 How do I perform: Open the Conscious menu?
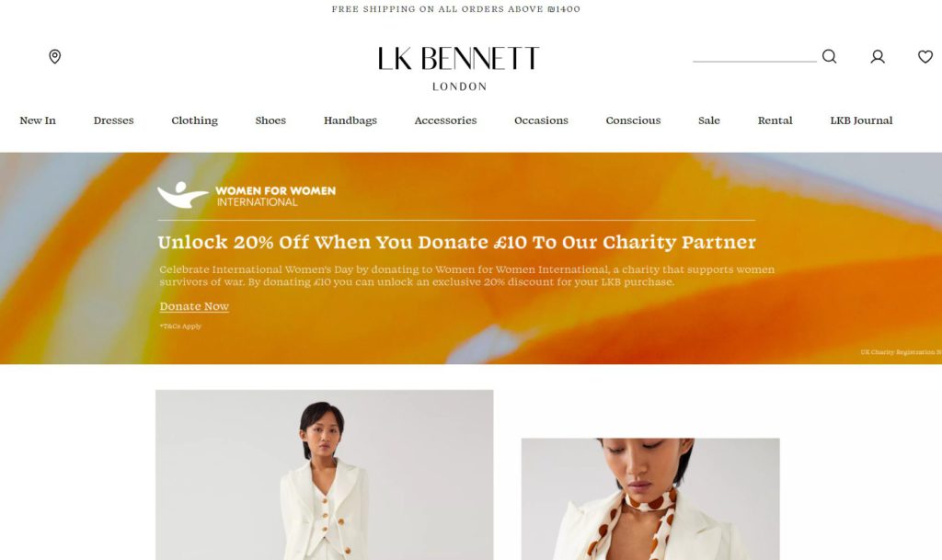[633, 120]
